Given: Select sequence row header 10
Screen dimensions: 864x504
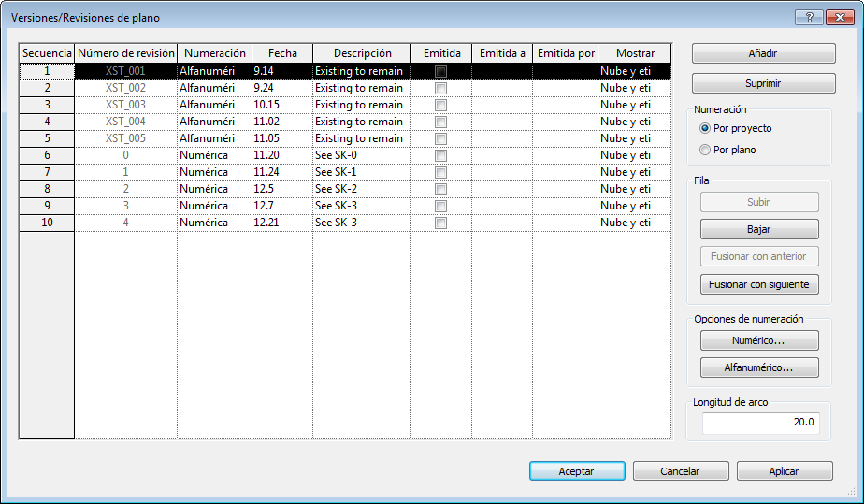Looking at the screenshot, I should coord(47,223).
